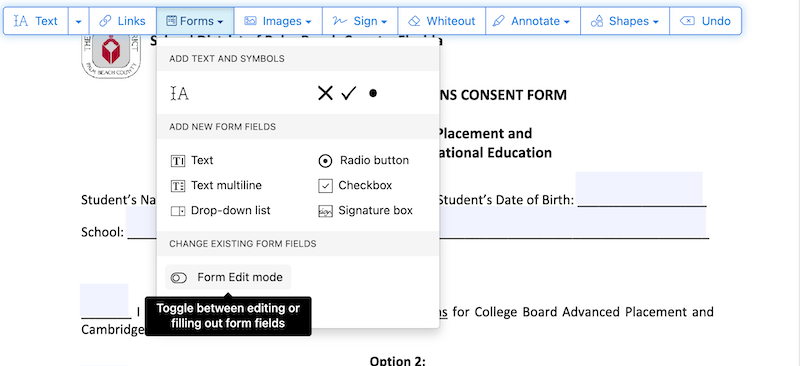This screenshot has height=366, width=800.
Task: Toggle Form Edit mode switch
Action: (x=228, y=277)
